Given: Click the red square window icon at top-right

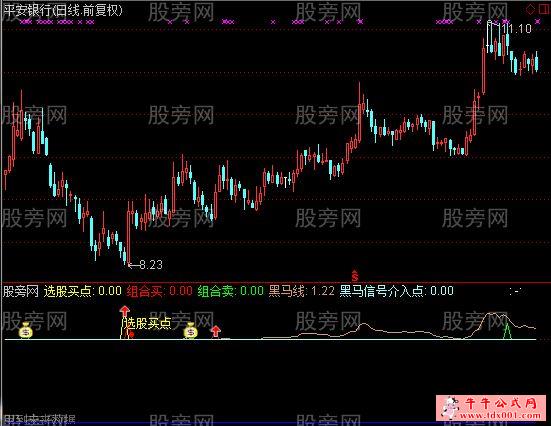Looking at the screenshot, I should pos(545,9).
